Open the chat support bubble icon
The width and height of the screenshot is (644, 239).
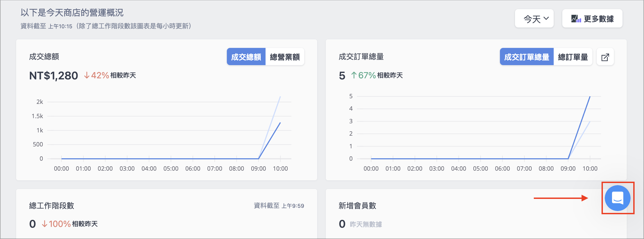point(617,198)
